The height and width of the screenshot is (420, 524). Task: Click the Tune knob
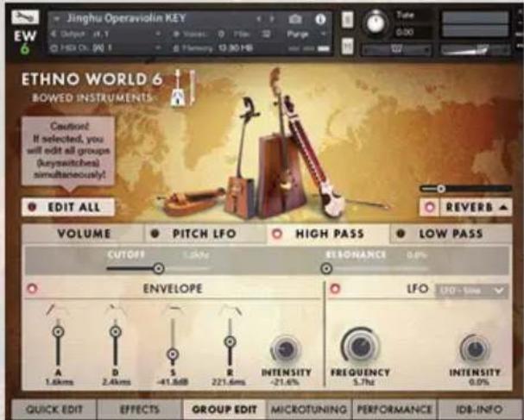376,22
